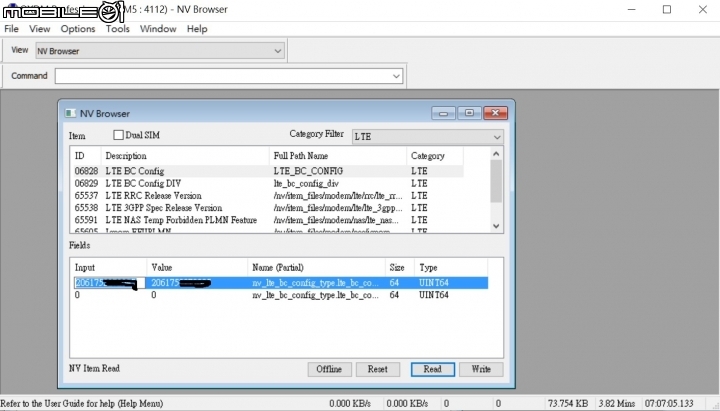Minimize the main application window

click(632, 9)
